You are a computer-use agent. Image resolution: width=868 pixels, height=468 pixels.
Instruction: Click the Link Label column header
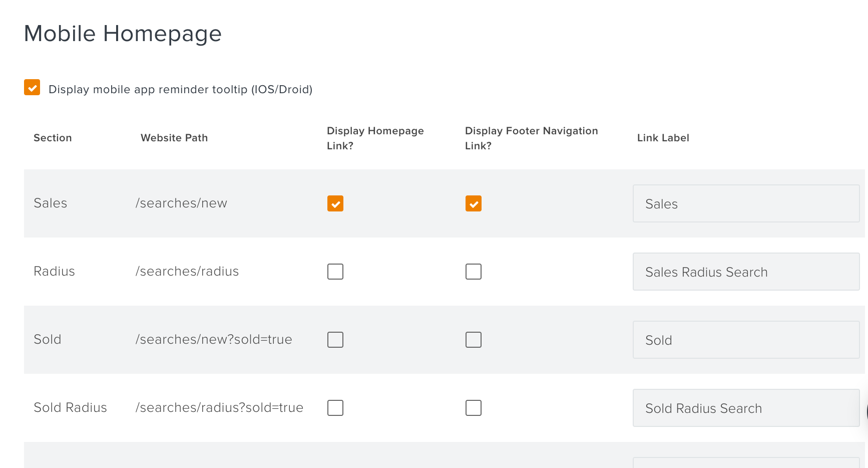(663, 138)
